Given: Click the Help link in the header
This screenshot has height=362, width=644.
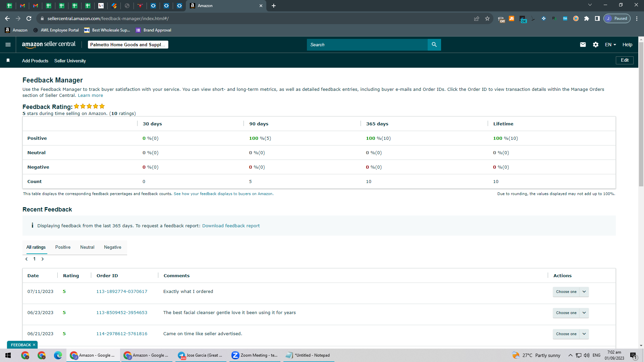Looking at the screenshot, I should point(627,45).
